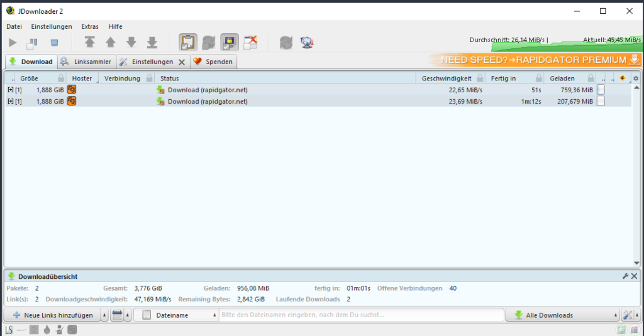This screenshot has height=336, width=644.
Task: Move selection to top of list
Action: (89, 42)
